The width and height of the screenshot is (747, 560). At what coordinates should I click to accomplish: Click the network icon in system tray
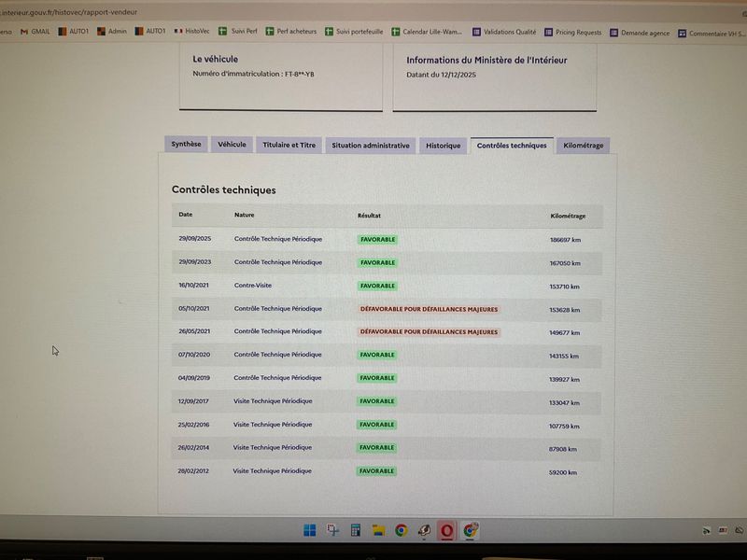(x=707, y=531)
